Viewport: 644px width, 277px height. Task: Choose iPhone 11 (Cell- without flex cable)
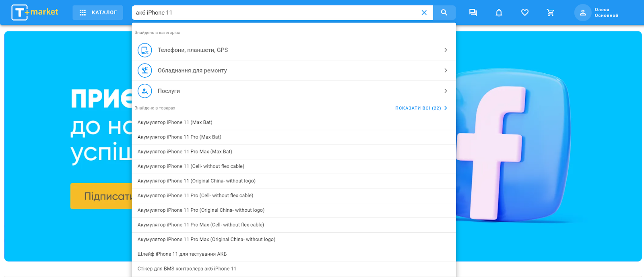[x=294, y=166]
